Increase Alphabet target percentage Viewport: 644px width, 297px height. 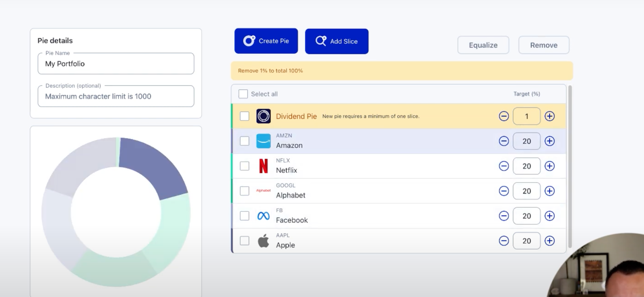[549, 191]
